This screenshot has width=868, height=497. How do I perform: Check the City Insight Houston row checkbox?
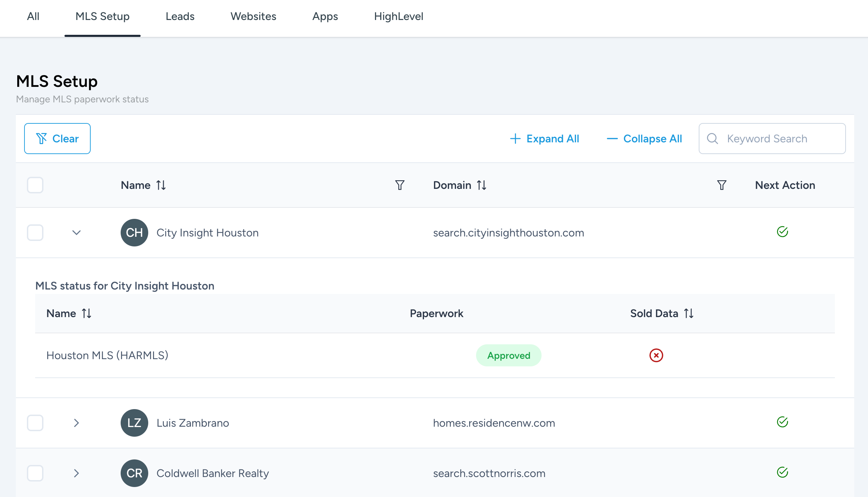(35, 233)
